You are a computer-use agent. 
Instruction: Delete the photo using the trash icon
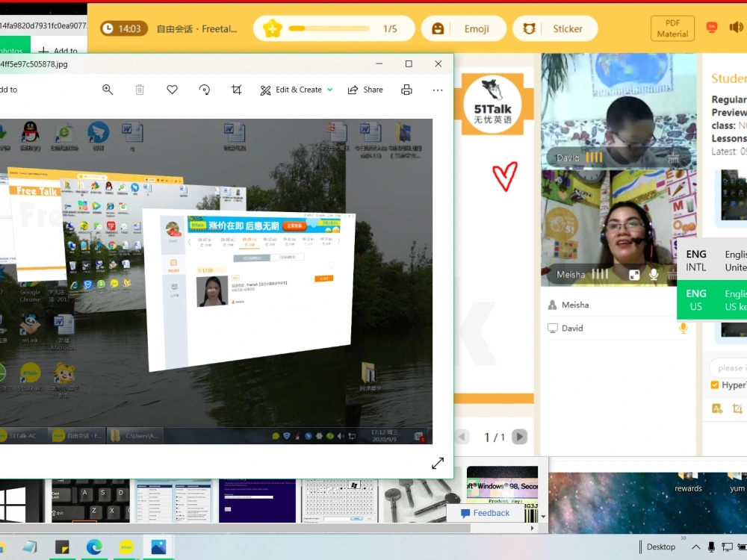click(140, 90)
